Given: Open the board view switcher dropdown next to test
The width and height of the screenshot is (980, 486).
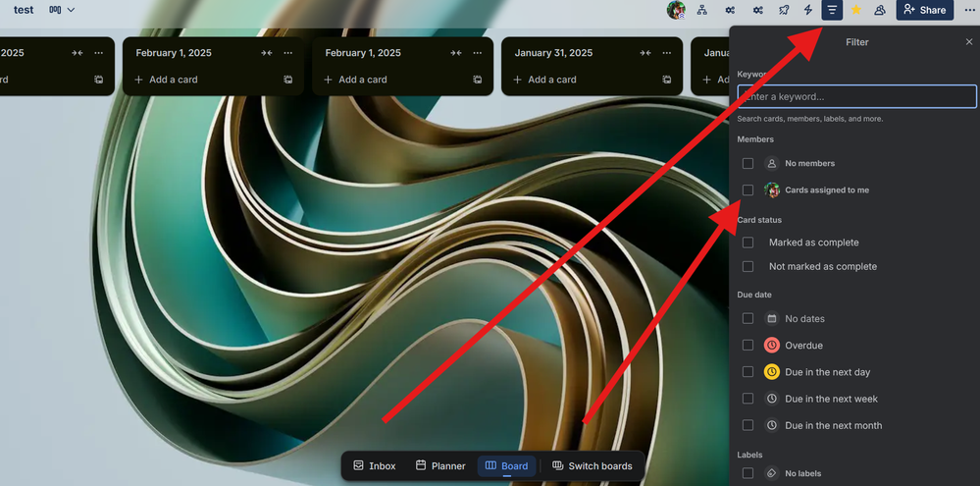Looking at the screenshot, I should tap(62, 10).
